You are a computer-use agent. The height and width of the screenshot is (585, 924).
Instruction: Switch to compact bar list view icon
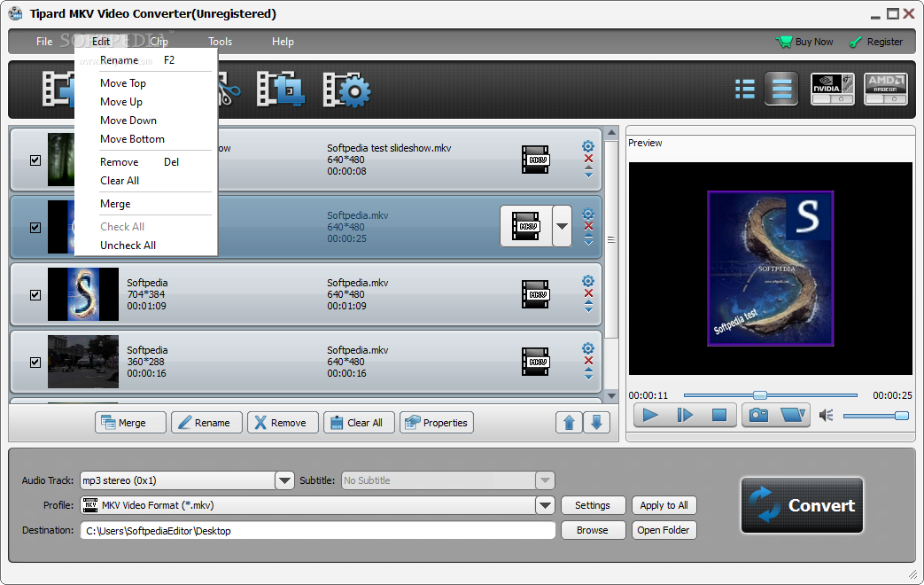click(x=781, y=89)
